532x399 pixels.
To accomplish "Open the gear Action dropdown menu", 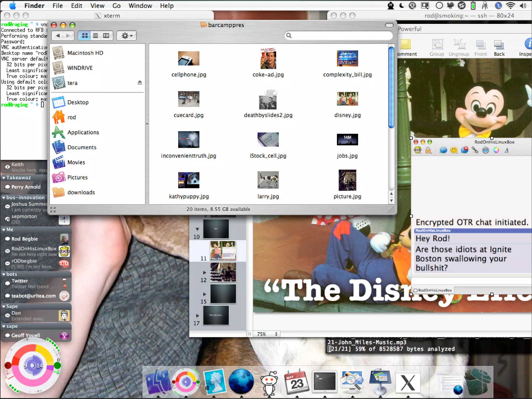I will click(x=127, y=36).
